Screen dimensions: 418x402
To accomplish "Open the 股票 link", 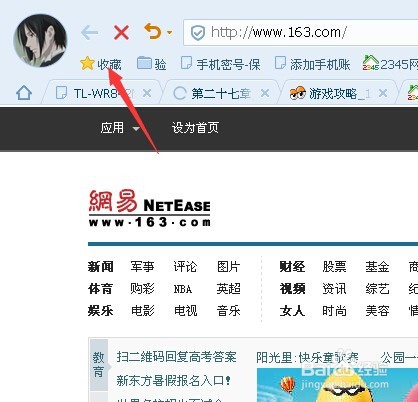I will click(334, 267).
